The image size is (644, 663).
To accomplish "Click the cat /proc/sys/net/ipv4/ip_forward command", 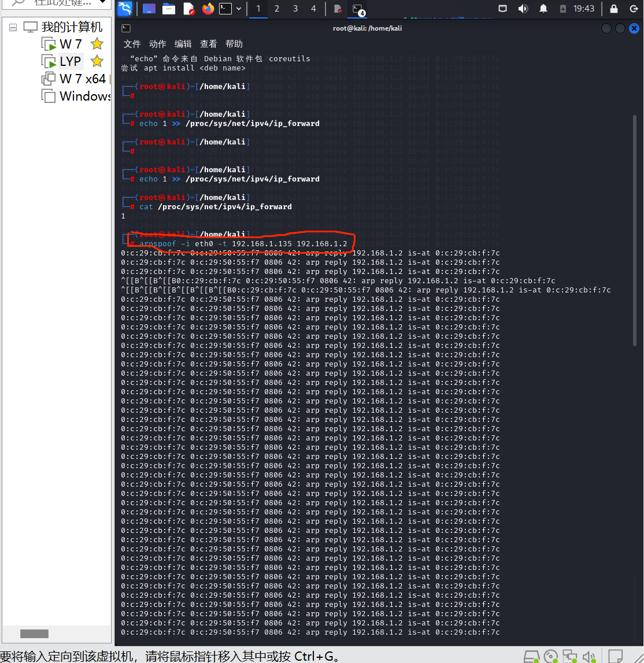I will 216,207.
